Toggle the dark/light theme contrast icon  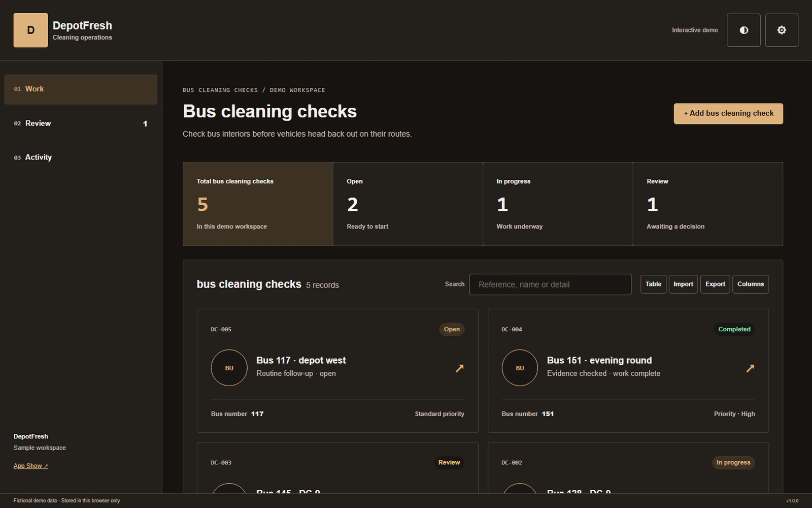pyautogui.click(x=743, y=30)
